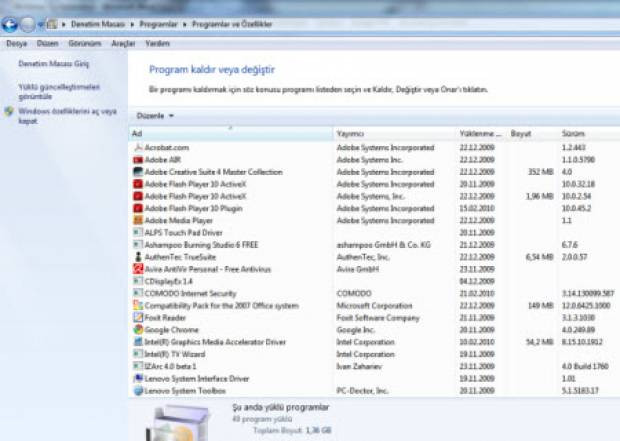Click publisher Ivan Zahariev cell
Image resolution: width=620 pixels, height=441 pixels.
point(359,366)
